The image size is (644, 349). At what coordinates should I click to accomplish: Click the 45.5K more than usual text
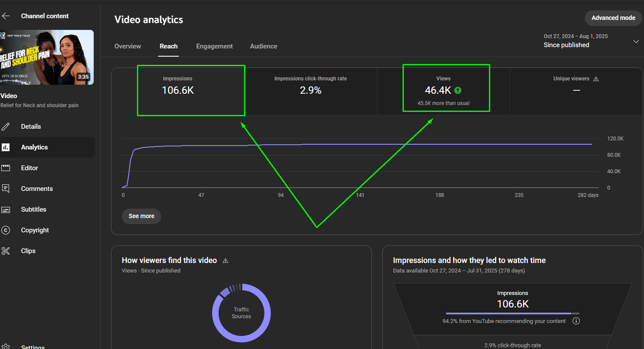pyautogui.click(x=443, y=103)
